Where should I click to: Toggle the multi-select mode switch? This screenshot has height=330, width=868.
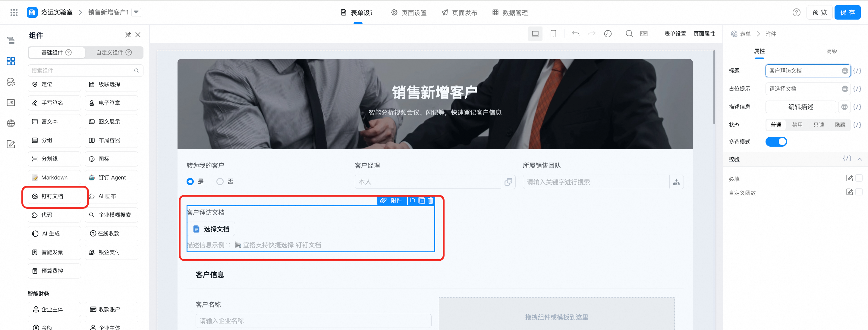(776, 142)
